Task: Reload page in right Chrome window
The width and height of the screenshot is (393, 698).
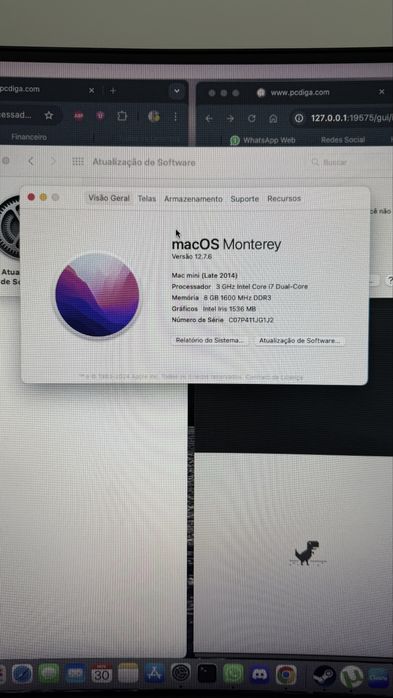Action: pos(252,118)
